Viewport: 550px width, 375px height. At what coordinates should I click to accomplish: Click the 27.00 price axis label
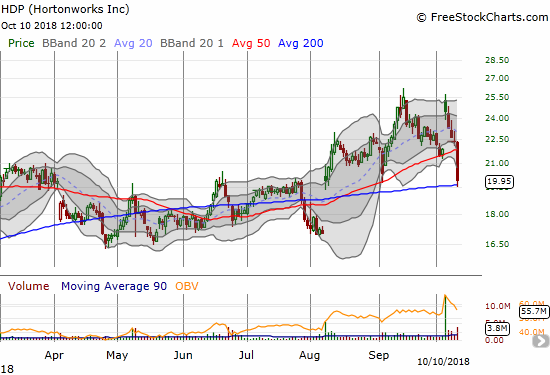(x=497, y=78)
